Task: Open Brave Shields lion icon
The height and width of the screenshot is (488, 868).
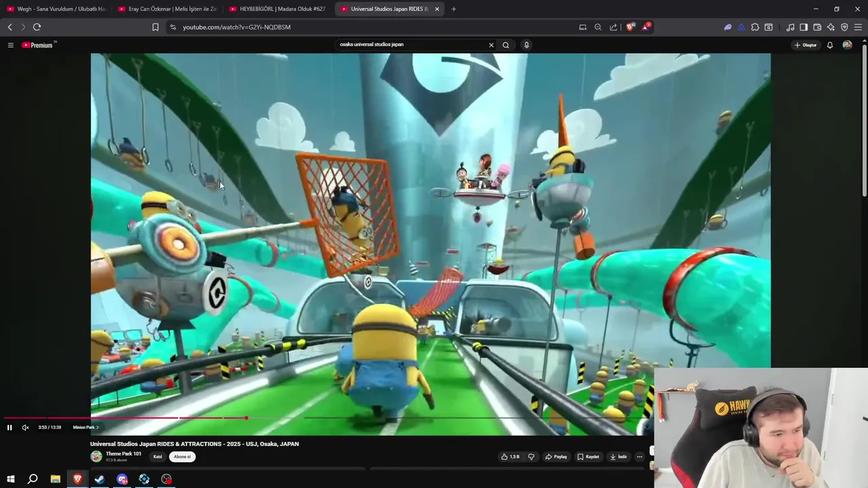Action: (x=630, y=27)
